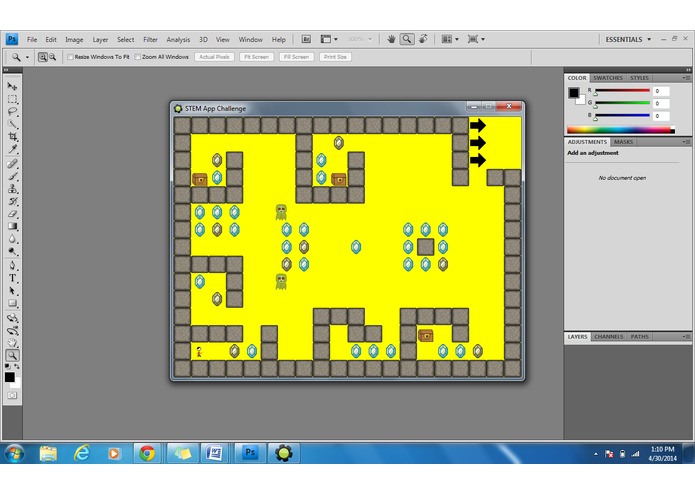Click the color spectrum ramp bar
The width and height of the screenshot is (695, 494).
point(621,130)
